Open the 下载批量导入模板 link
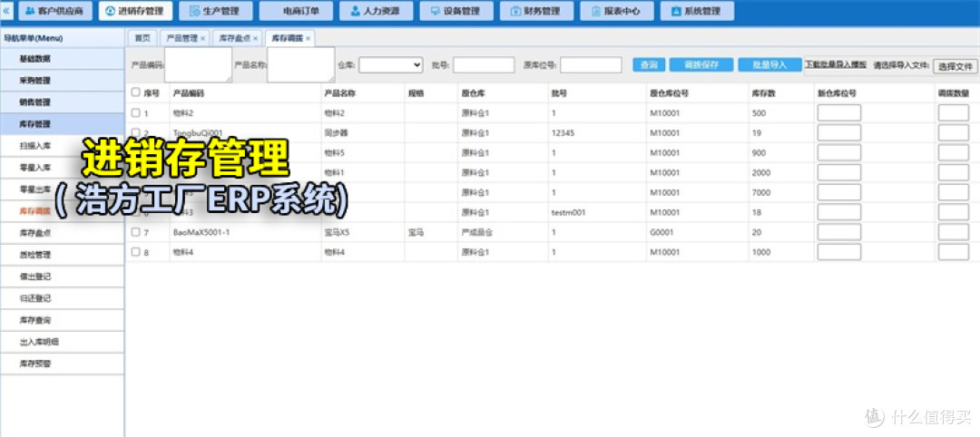The image size is (980, 437). pos(836,64)
